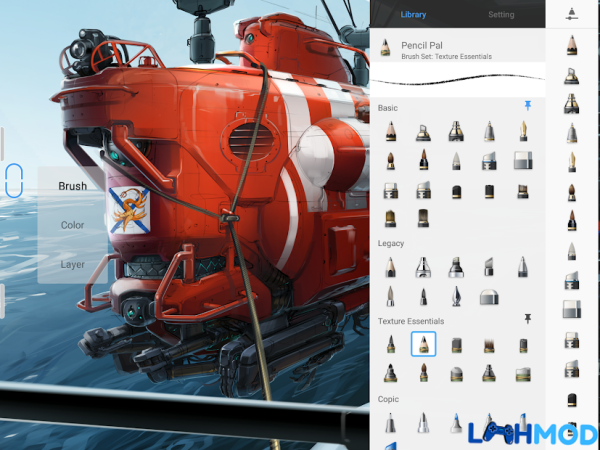Select the brown bristle brush in Basic
The height and width of the screenshot is (450, 600).
523,191
